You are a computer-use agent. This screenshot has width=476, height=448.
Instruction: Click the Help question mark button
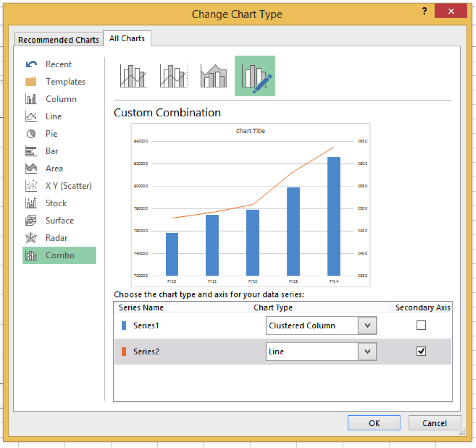(x=424, y=12)
